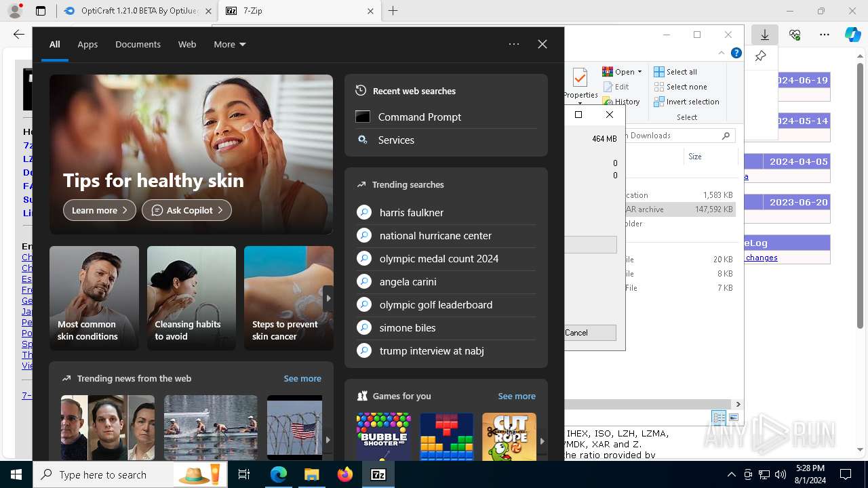Open Task View on taskbar

tap(245, 474)
